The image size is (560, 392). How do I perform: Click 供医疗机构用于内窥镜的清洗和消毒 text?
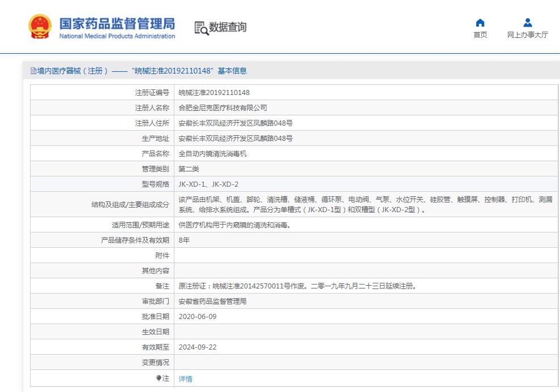234,225
